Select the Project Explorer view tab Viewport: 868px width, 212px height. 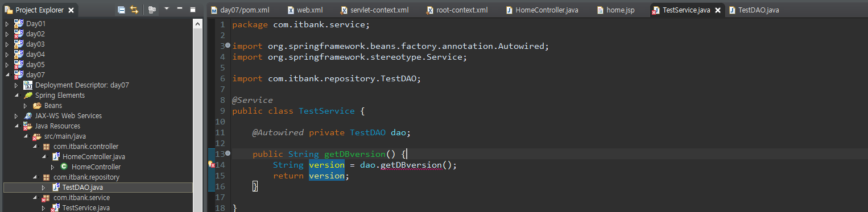tap(39, 10)
